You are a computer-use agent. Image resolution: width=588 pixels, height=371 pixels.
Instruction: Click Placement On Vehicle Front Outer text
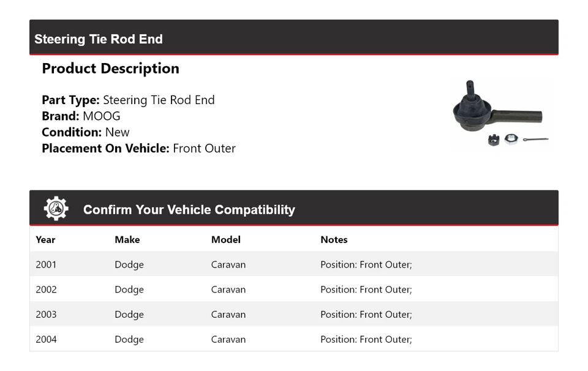click(138, 148)
